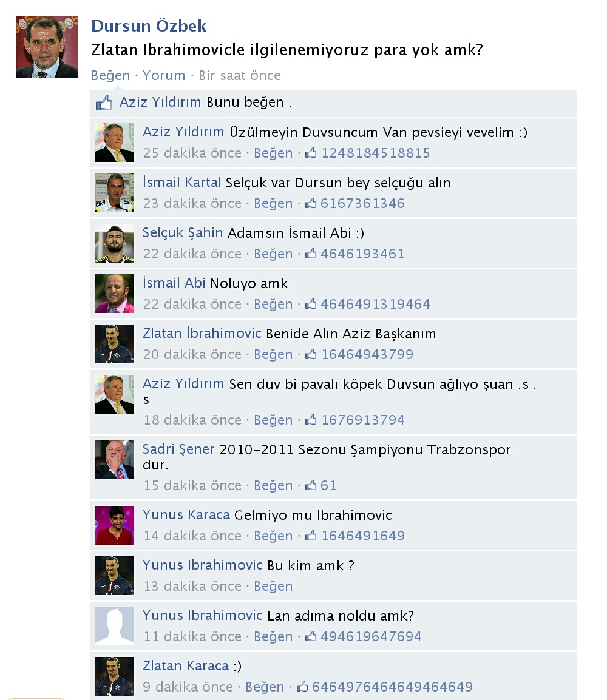Open Sadri Şener's avatar thumbnail
The height and width of the screenshot is (700, 607).
point(115,460)
